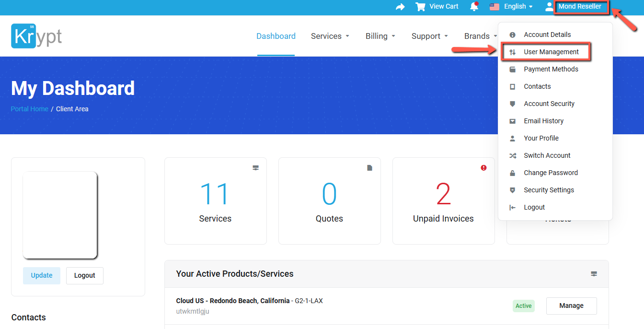Click the share arrow icon in top bar
The width and height of the screenshot is (644, 329).
(400, 7)
